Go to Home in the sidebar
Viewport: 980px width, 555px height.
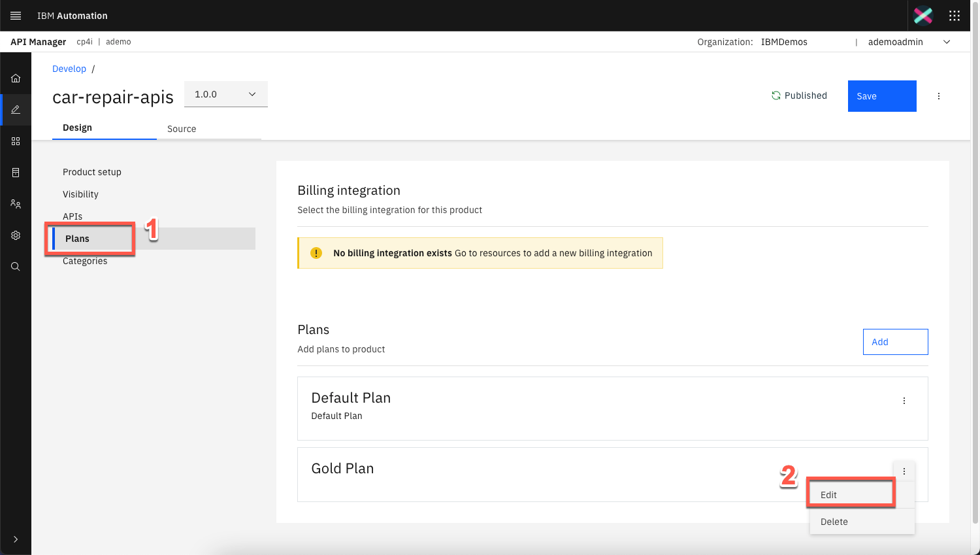[x=16, y=78]
